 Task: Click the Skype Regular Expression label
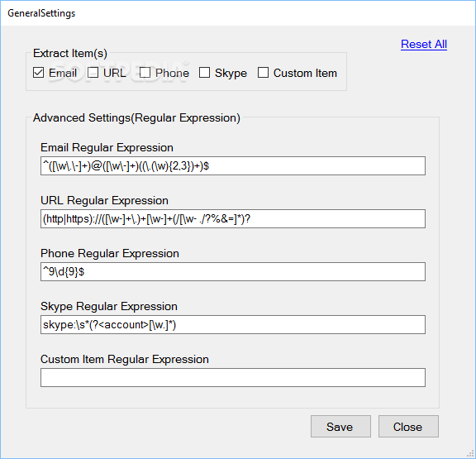[109, 307]
